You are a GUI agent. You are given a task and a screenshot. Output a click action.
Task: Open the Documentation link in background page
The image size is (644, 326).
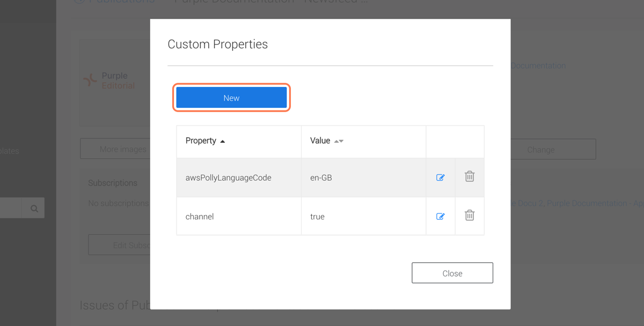point(538,65)
